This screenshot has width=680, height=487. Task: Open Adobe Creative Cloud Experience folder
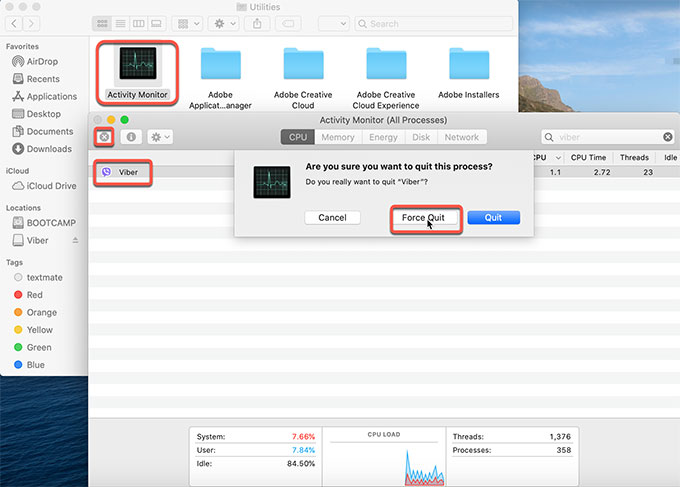coord(386,64)
